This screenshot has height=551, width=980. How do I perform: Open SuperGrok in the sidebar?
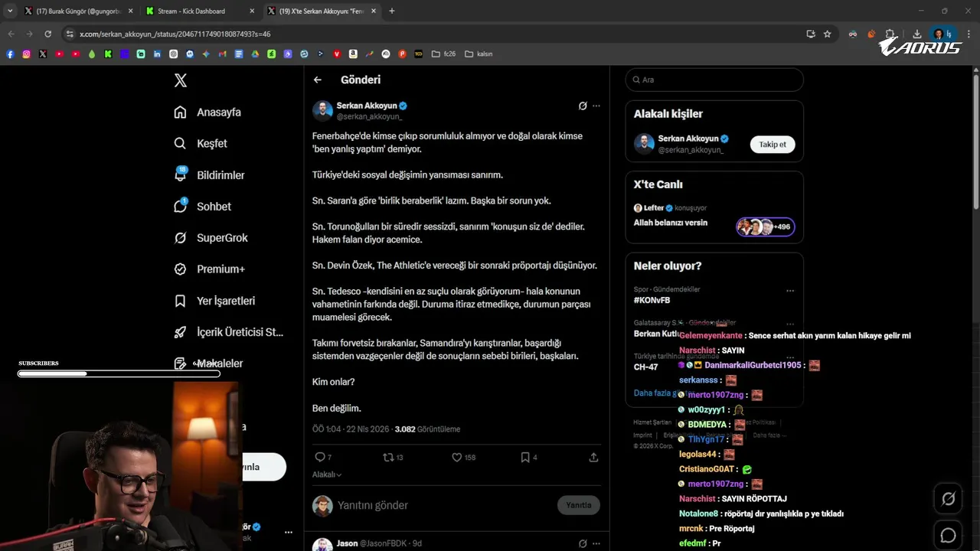pyautogui.click(x=211, y=238)
